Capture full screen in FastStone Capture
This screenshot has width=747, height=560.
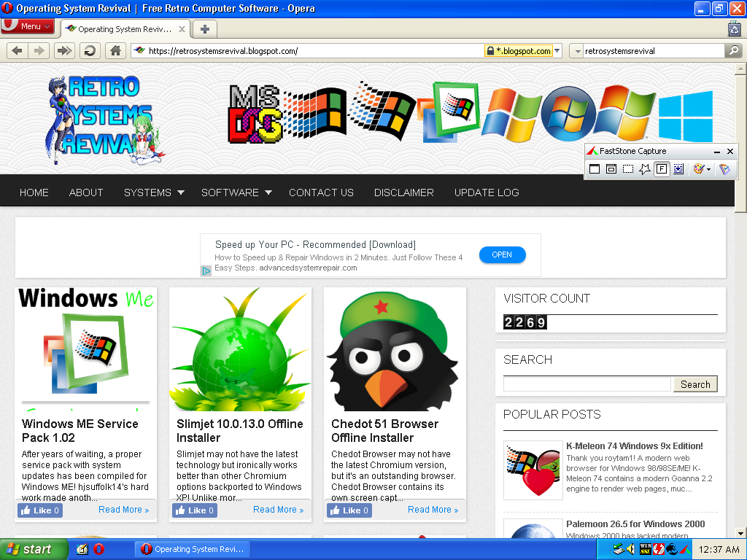coord(662,168)
